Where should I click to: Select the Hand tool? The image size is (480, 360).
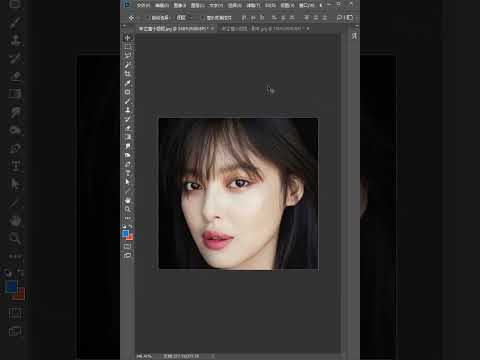[127, 200]
